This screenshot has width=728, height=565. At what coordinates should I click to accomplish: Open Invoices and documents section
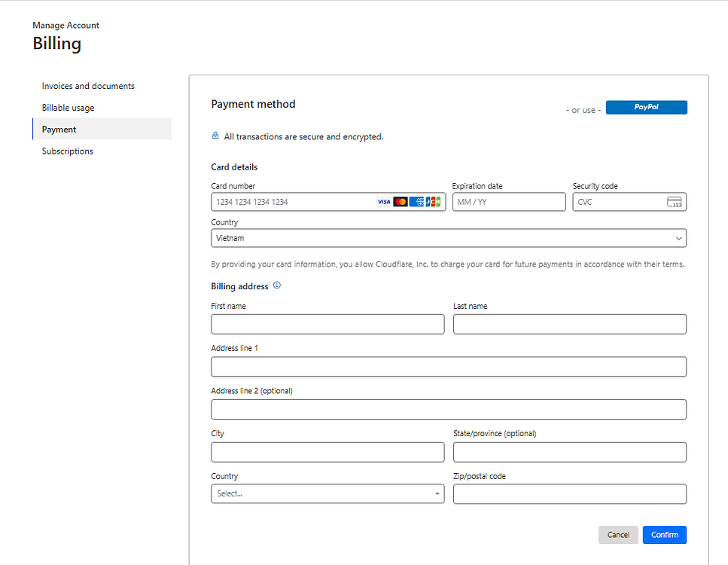pos(88,86)
